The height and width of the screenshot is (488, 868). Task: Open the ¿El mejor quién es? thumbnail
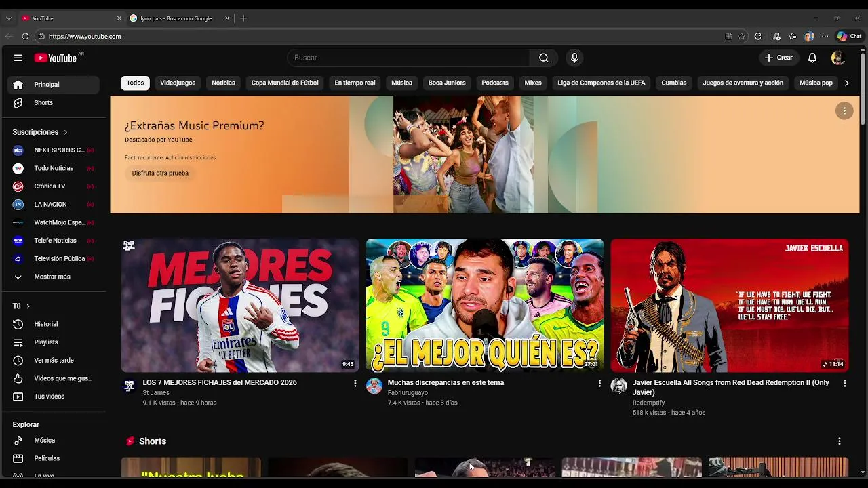click(x=485, y=305)
